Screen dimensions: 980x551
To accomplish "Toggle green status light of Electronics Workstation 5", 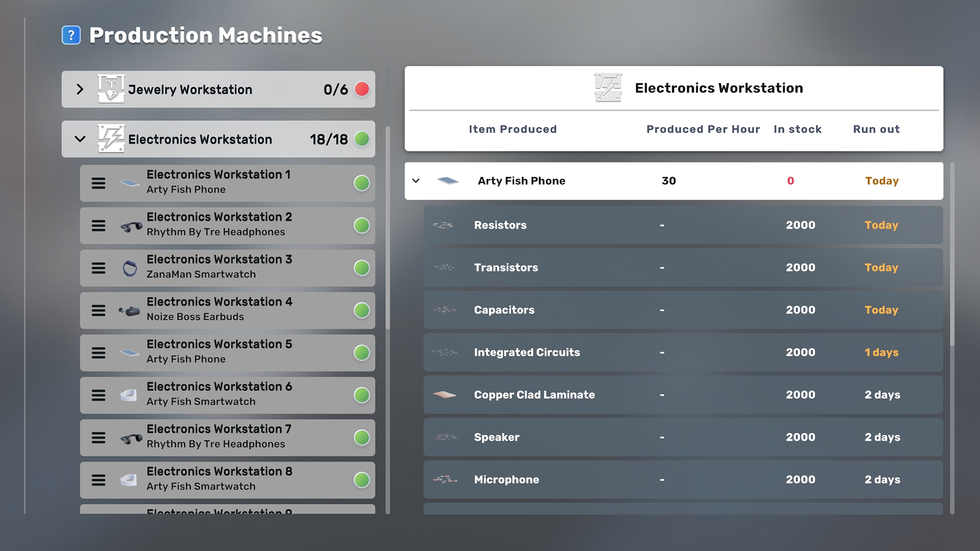I will [x=361, y=353].
